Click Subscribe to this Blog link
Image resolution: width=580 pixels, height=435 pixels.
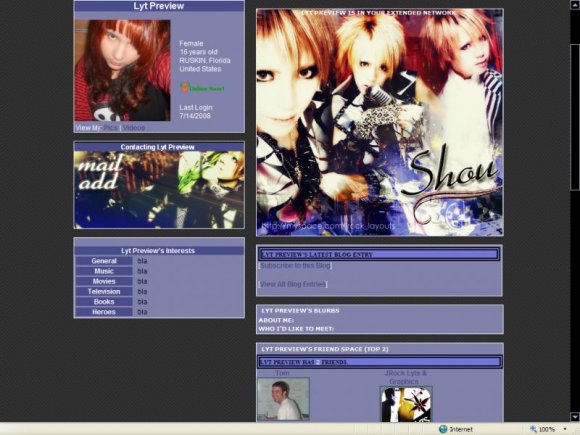point(295,266)
